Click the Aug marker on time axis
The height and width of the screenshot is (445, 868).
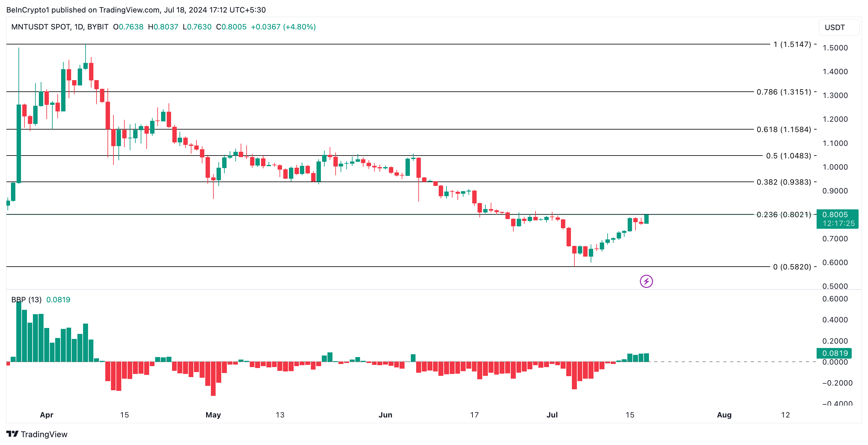[724, 415]
